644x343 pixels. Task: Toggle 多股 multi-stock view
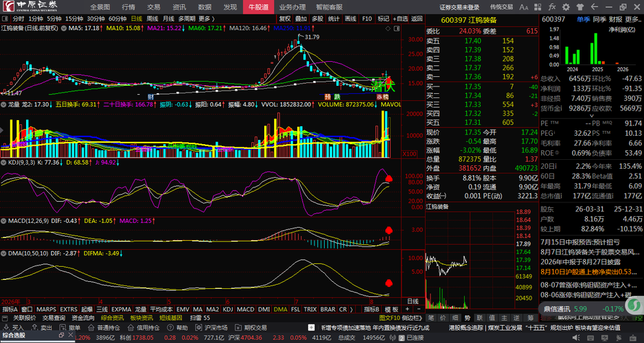(317, 19)
